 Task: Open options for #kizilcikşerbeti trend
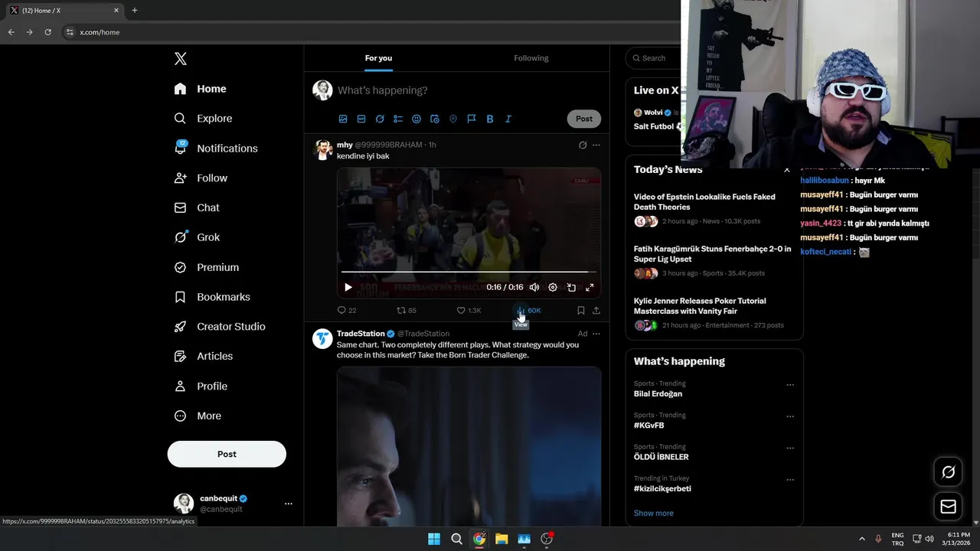pos(790,480)
